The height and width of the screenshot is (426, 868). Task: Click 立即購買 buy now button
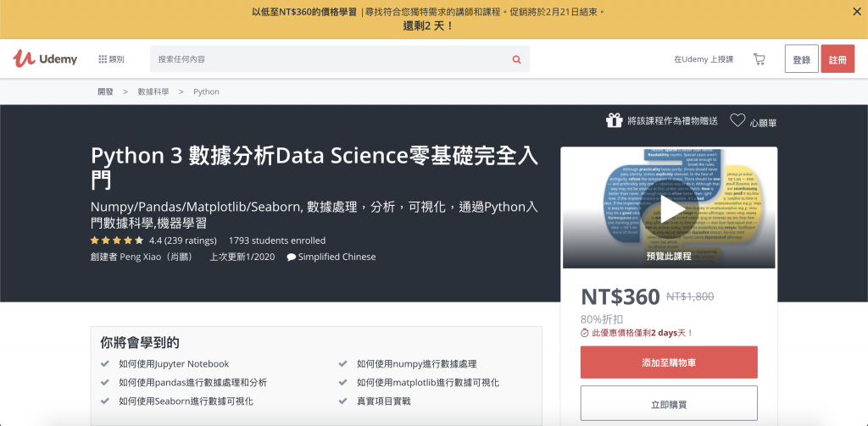pos(669,404)
